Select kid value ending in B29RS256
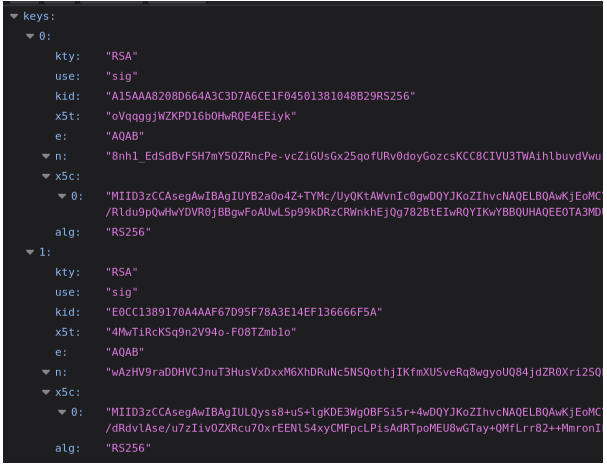The width and height of the screenshot is (607, 465). coord(261,96)
